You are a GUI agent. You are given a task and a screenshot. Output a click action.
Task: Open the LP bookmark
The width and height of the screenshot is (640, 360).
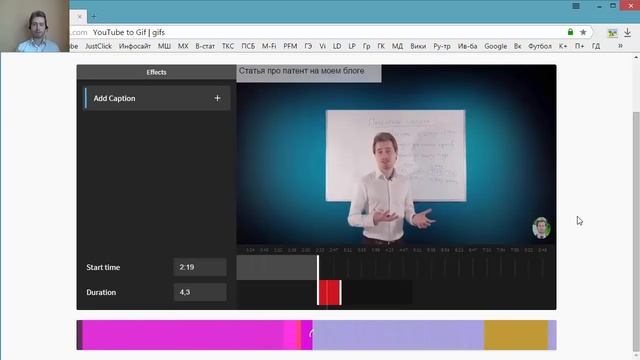point(352,46)
